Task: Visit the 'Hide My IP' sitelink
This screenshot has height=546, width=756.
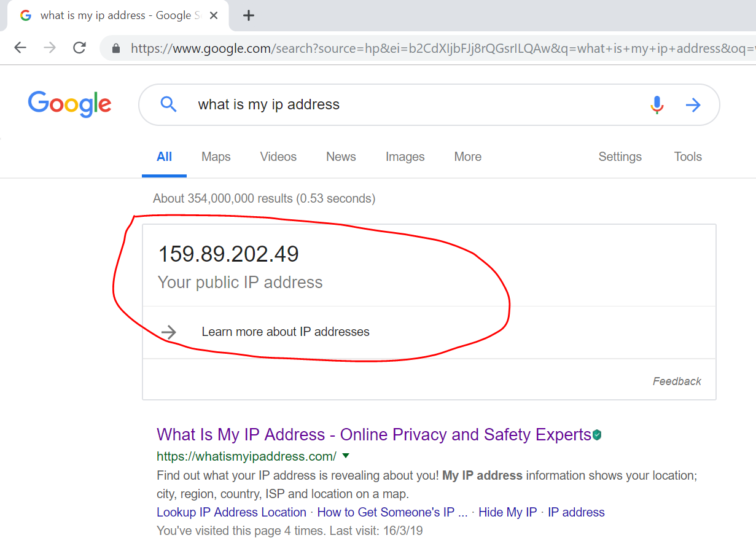Action: 508,512
